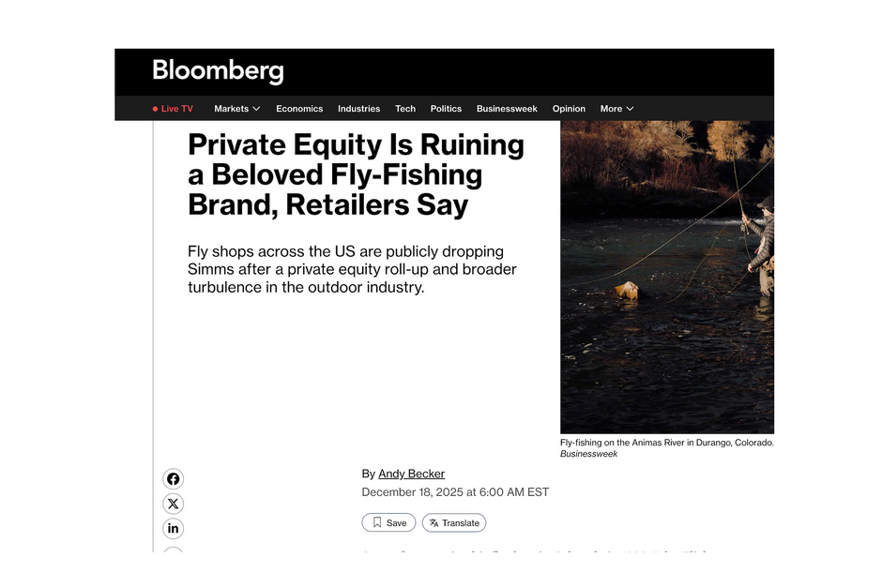
Task: Share the article on LinkedIn
Action: point(173,529)
